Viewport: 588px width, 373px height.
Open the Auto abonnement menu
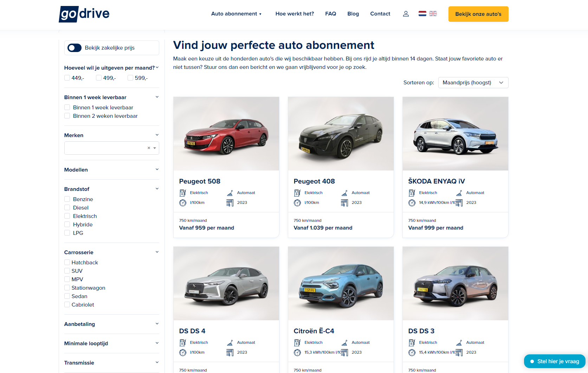point(236,14)
